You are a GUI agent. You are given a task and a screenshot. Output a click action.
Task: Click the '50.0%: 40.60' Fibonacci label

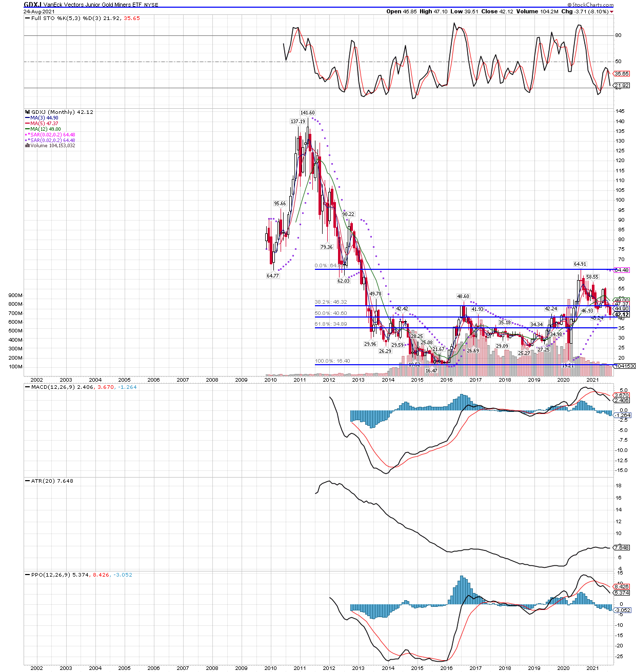click(x=331, y=313)
